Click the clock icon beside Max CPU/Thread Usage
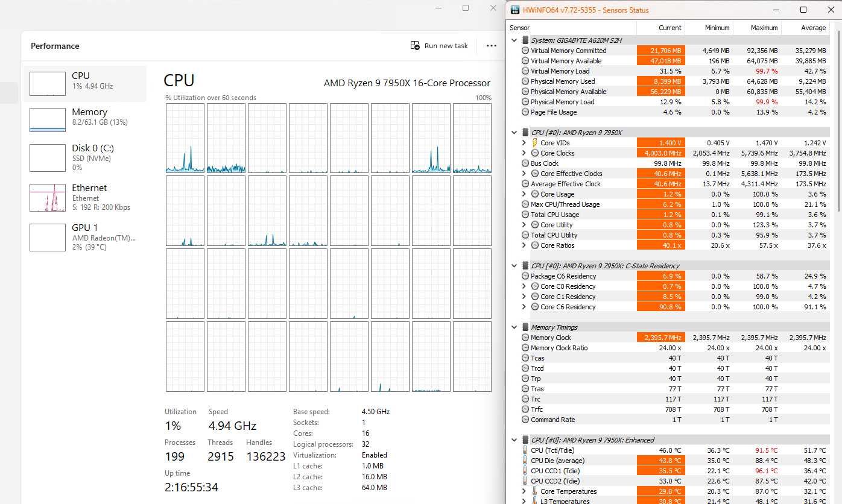Viewport: 842px width, 504px height. (525, 204)
